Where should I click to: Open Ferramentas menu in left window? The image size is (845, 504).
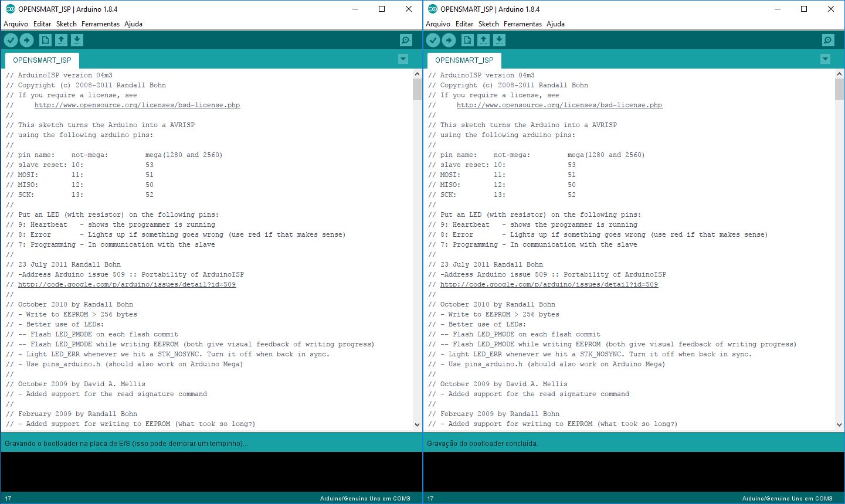pos(100,24)
